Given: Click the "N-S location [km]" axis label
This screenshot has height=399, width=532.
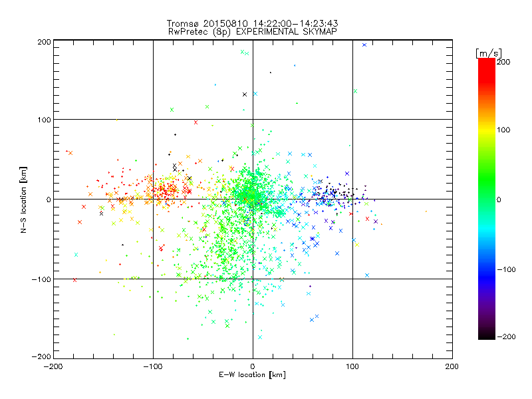Looking at the screenshot, I should pyautogui.click(x=23, y=199).
